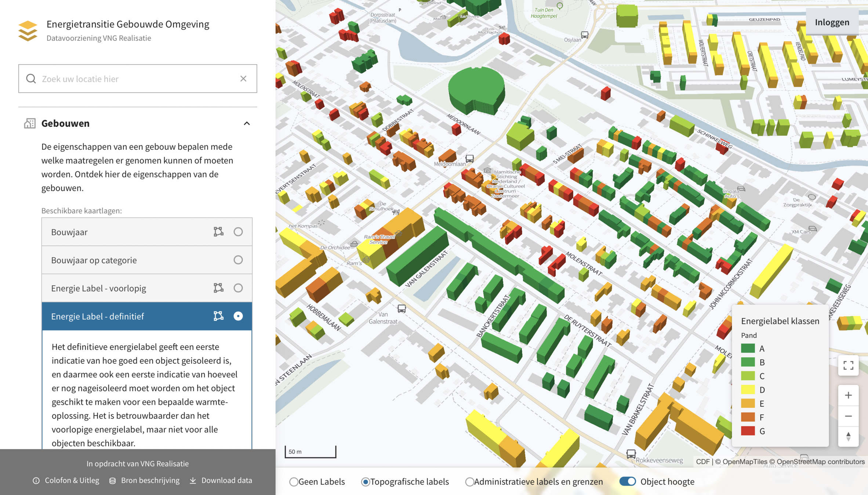
Task: Click polygon icon on Energie Label - voorlopig
Action: coord(218,288)
